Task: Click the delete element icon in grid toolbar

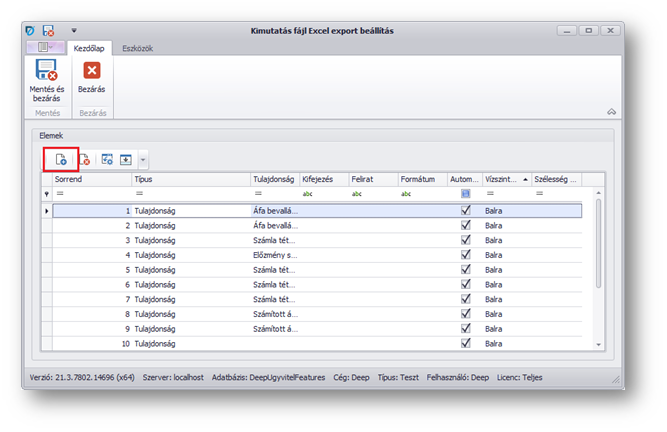Action: [84, 159]
